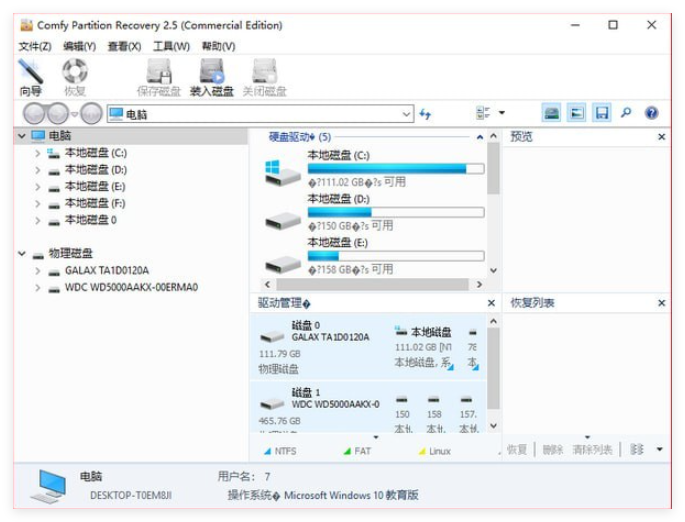Launch the 向导 wizard tool

pos(30,77)
